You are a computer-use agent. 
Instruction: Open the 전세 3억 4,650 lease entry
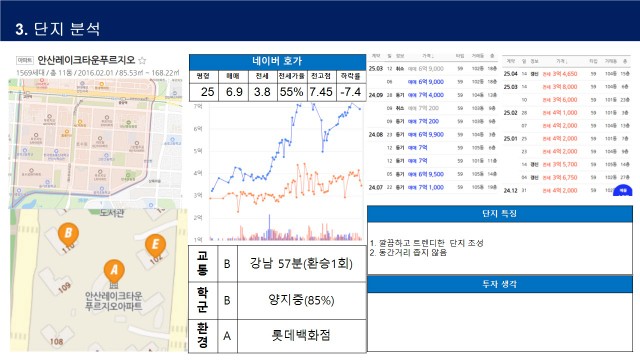(560, 74)
